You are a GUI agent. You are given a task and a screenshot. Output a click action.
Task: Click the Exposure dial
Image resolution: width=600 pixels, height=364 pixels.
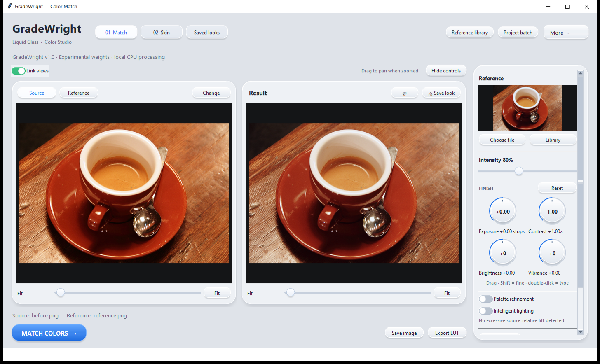click(503, 212)
